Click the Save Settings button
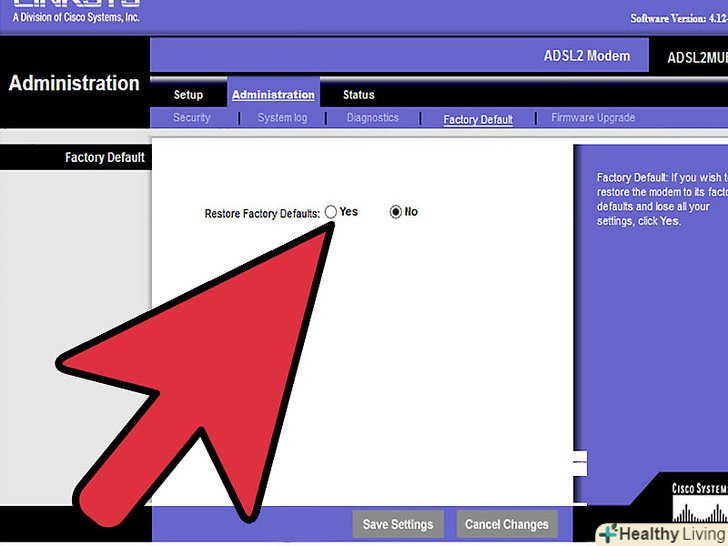Image resolution: width=728 pixels, height=546 pixels. [398, 524]
